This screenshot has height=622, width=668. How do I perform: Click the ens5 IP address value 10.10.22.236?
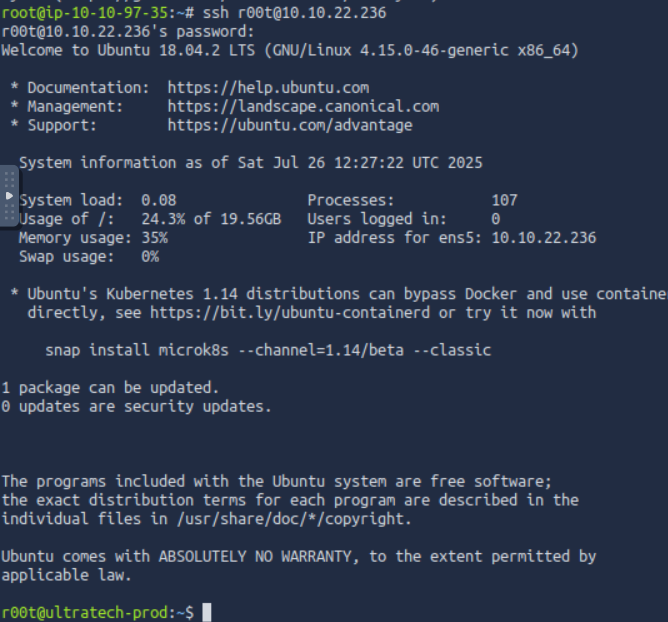544,238
